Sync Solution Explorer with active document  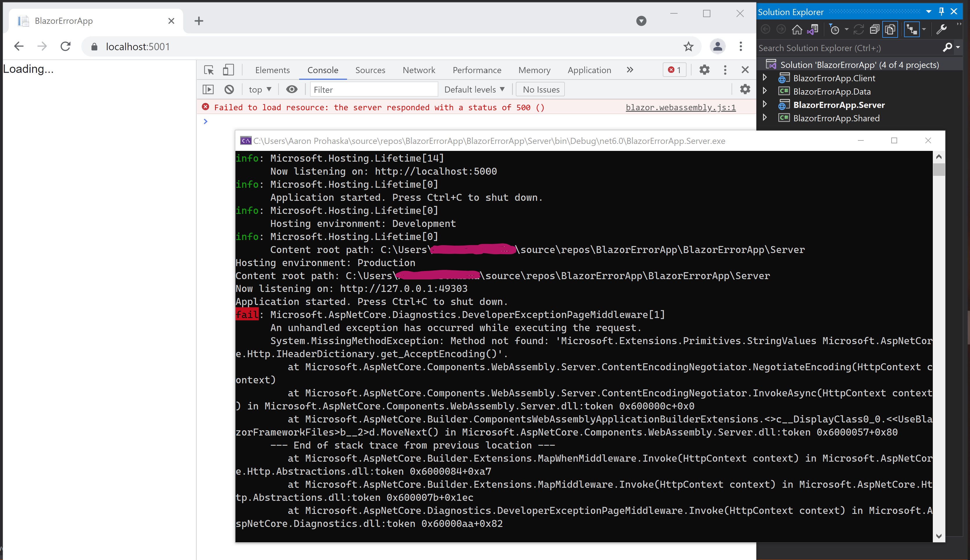812,29
